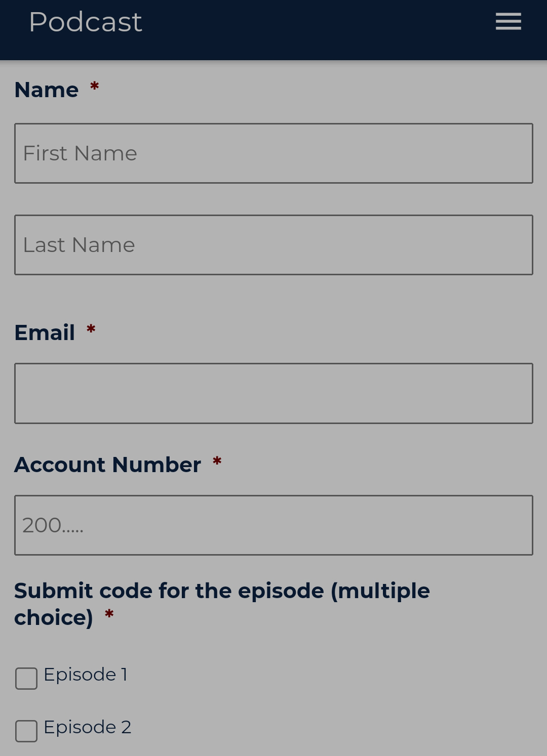Viewport: 547px width, 756px height.
Task: Check the Episode 1 checkbox
Action: point(26,679)
